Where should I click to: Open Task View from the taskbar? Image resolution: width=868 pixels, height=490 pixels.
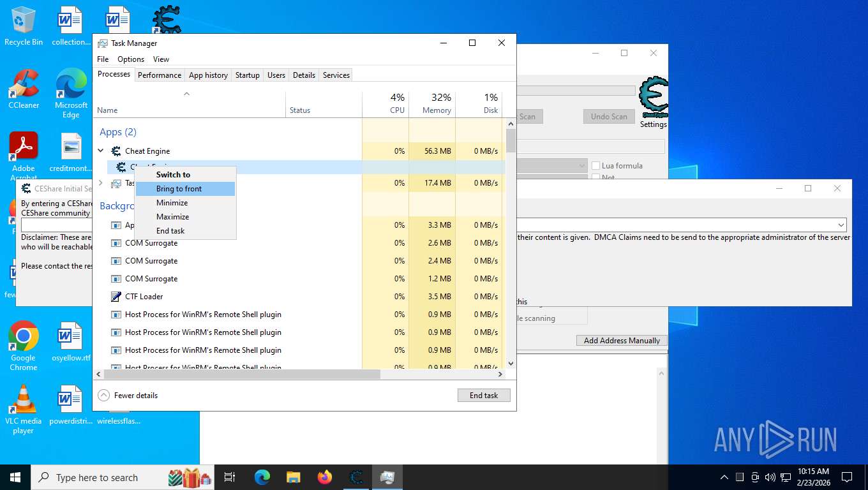[x=230, y=477]
